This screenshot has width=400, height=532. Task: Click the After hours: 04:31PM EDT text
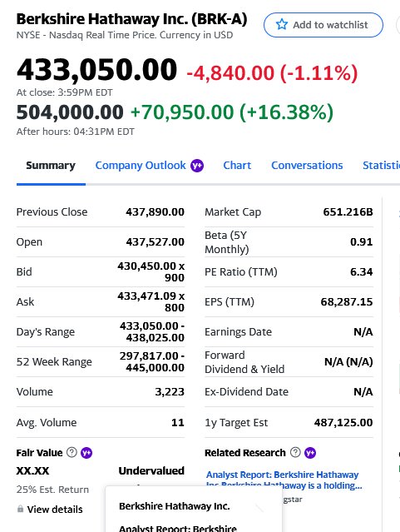coord(75,132)
